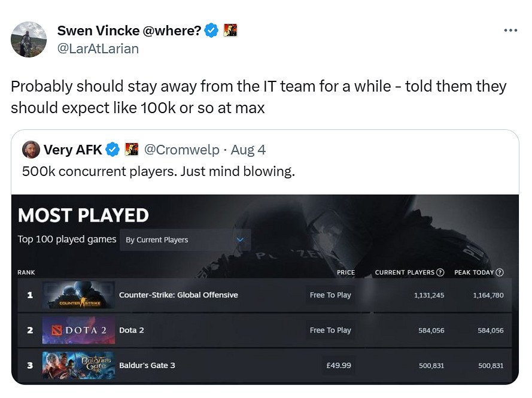
Task: Click the Peak Today help icon
Action: [x=500, y=272]
